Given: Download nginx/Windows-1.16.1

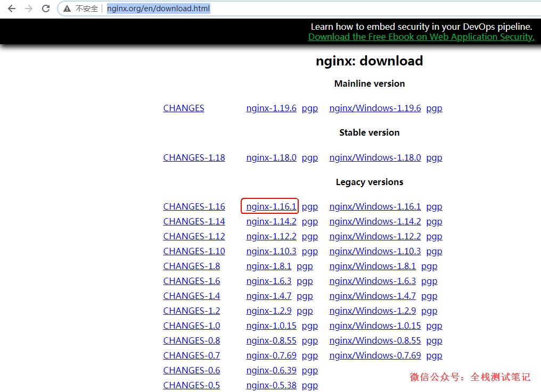Looking at the screenshot, I should pyautogui.click(x=375, y=206).
